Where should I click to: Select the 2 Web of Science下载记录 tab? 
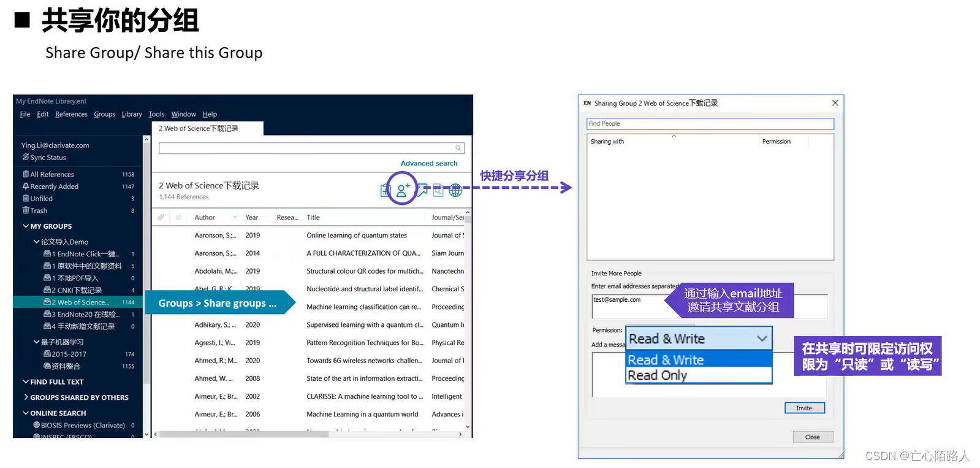tap(207, 128)
